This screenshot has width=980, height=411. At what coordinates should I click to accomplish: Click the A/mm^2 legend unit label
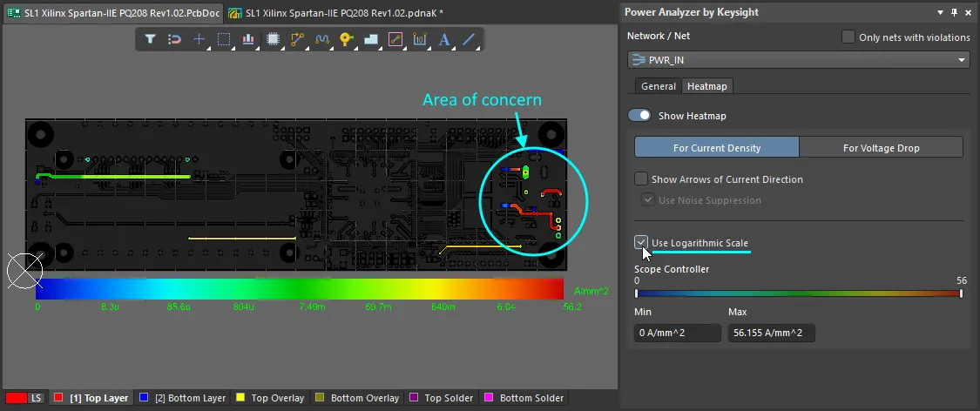click(591, 292)
